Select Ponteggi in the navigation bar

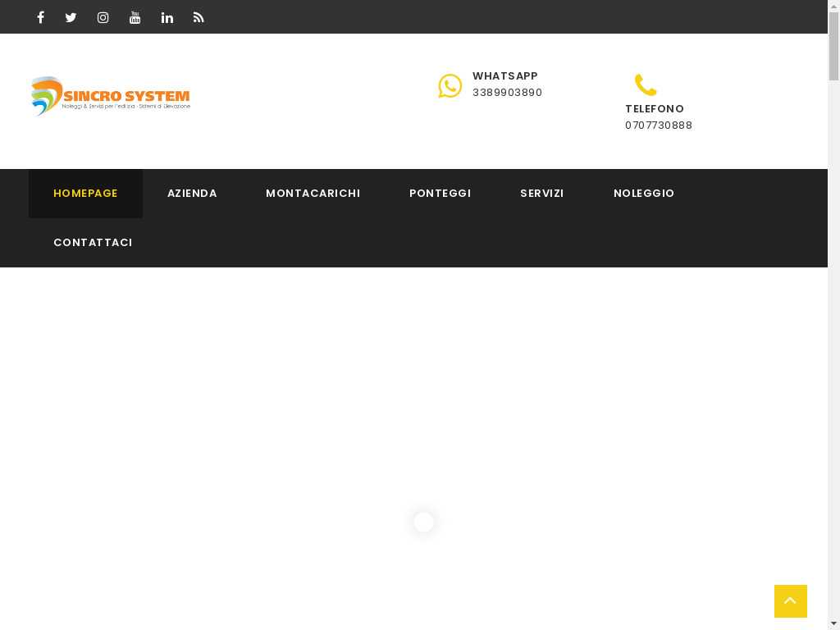pos(440,194)
